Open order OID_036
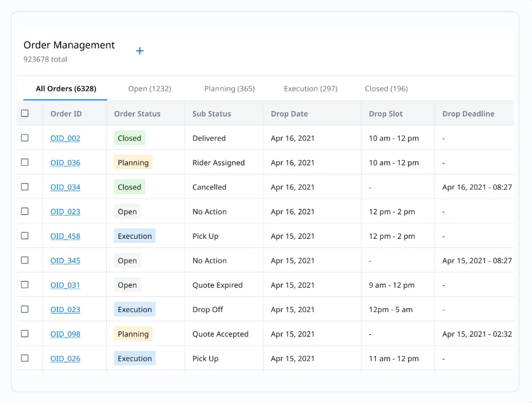The image size is (532, 403). pyautogui.click(x=65, y=162)
